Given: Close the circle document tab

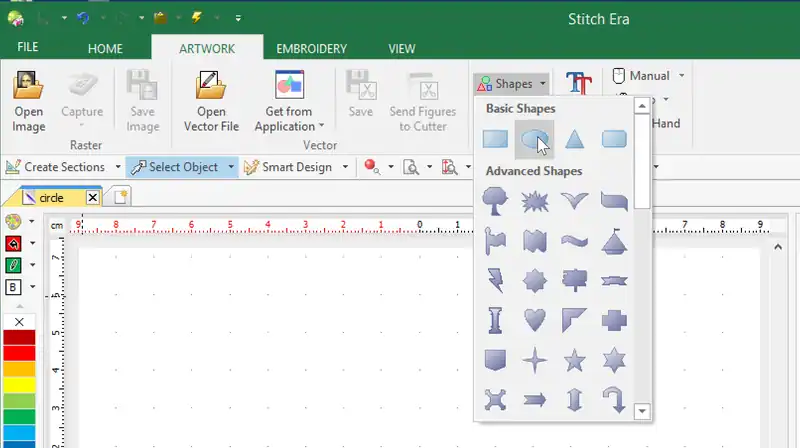Looking at the screenshot, I should pos(93,198).
